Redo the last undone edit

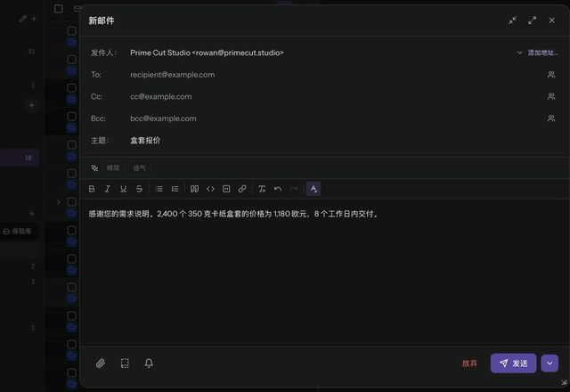[294, 189]
